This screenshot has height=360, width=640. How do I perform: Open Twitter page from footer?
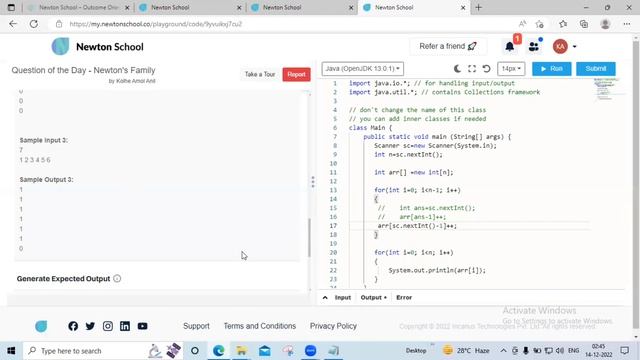coord(90,326)
